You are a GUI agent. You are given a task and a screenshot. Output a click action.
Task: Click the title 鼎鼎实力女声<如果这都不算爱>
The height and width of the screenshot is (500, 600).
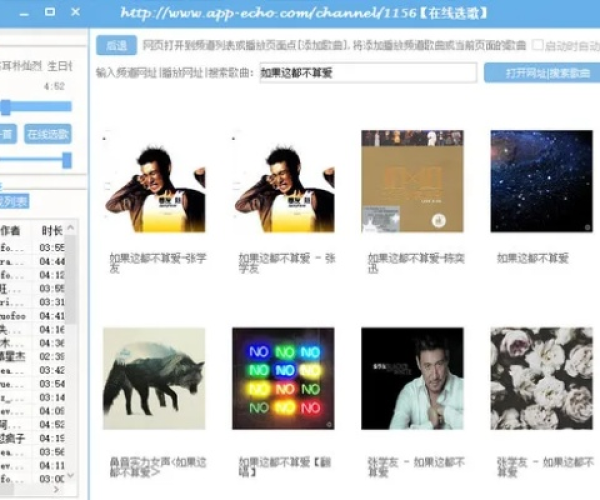[x=158, y=467]
